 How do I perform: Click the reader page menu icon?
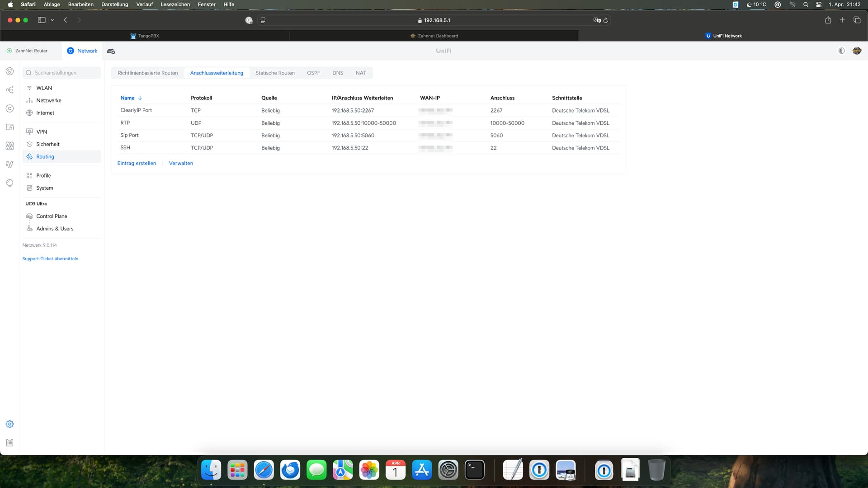pos(263,20)
